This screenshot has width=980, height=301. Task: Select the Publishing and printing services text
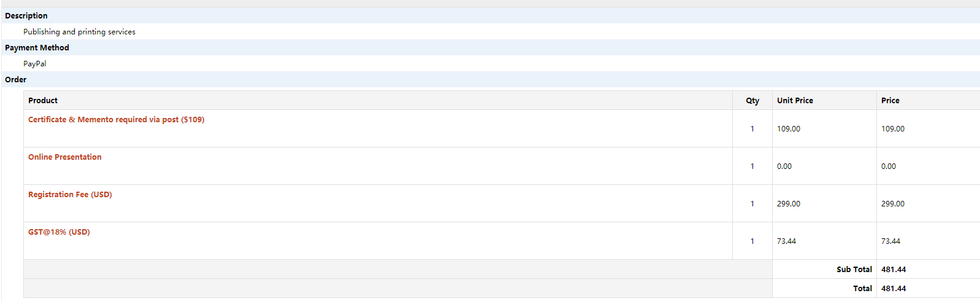point(79,32)
